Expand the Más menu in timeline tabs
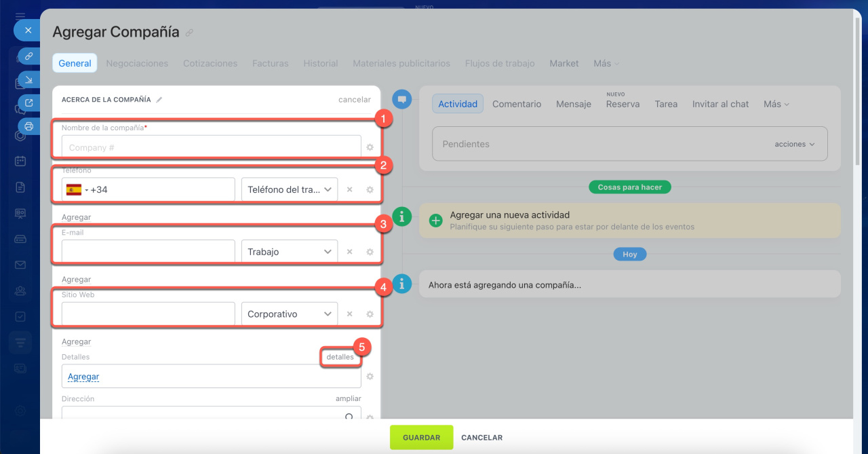Screen dimensions: 868x454 (x=776, y=104)
